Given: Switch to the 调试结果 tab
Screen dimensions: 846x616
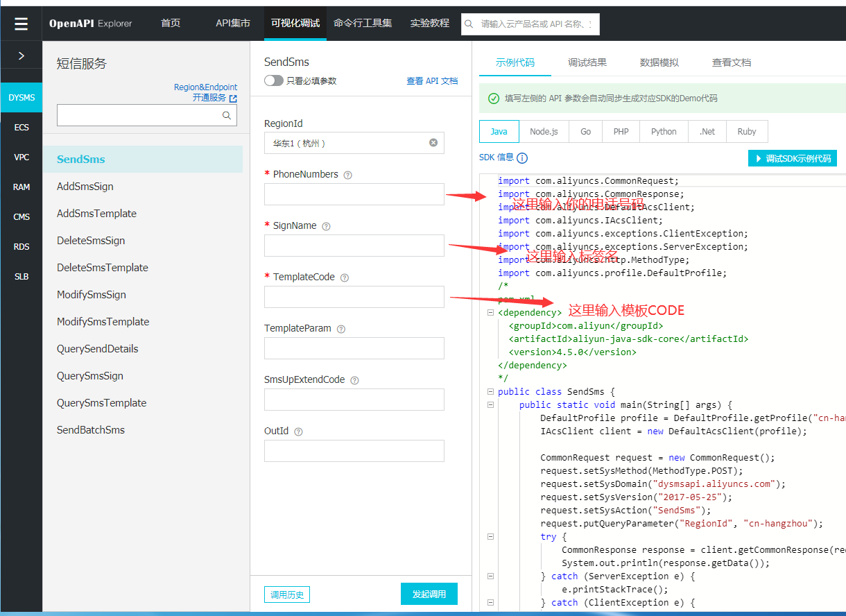Looking at the screenshot, I should 587,62.
